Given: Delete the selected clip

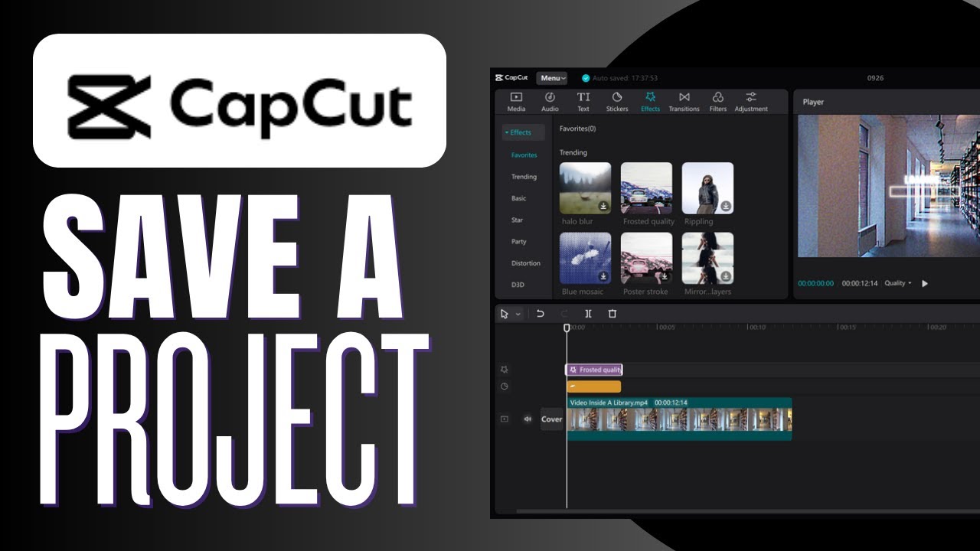Looking at the screenshot, I should coord(612,314).
